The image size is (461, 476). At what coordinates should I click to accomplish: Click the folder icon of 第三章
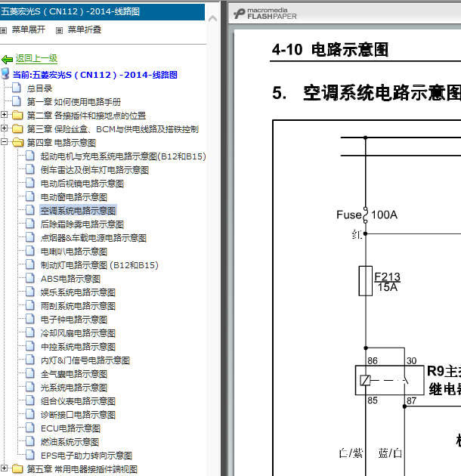(17, 129)
